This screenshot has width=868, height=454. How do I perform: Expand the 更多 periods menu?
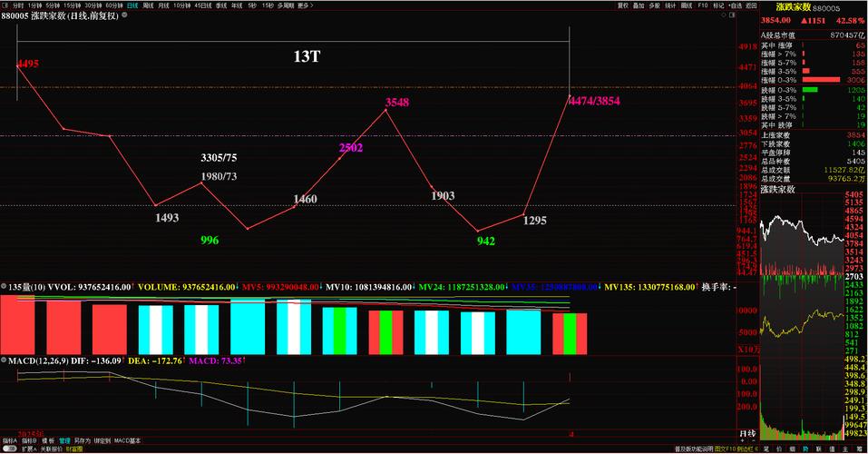[x=306, y=5]
